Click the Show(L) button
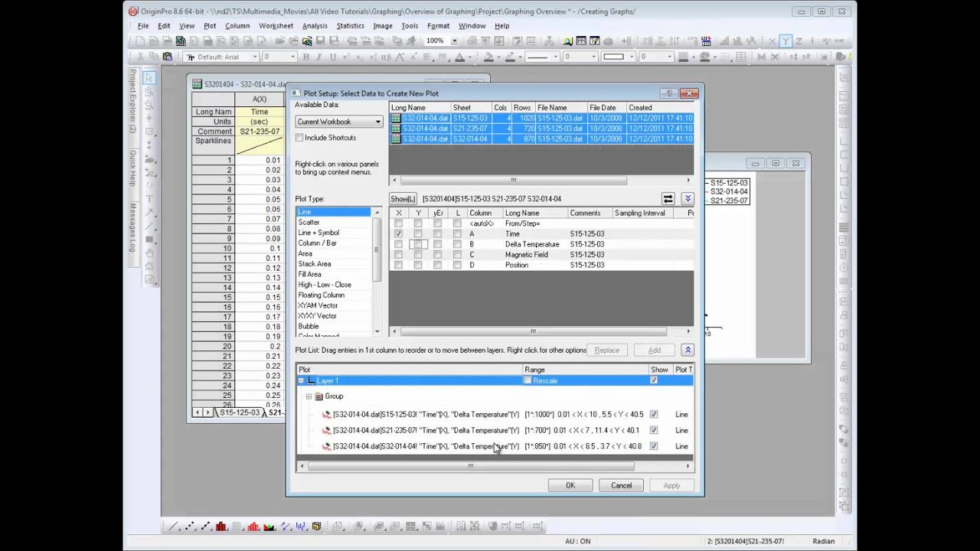The height and width of the screenshot is (551, 980). (x=403, y=199)
